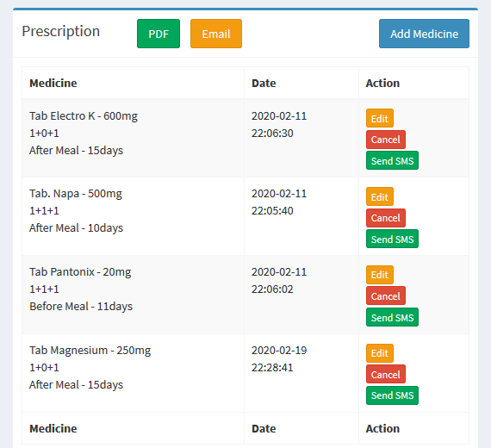Viewport: 491px width, 448px height.
Task: Edit the Tab Pantonix 20mg entry
Action: point(380,275)
